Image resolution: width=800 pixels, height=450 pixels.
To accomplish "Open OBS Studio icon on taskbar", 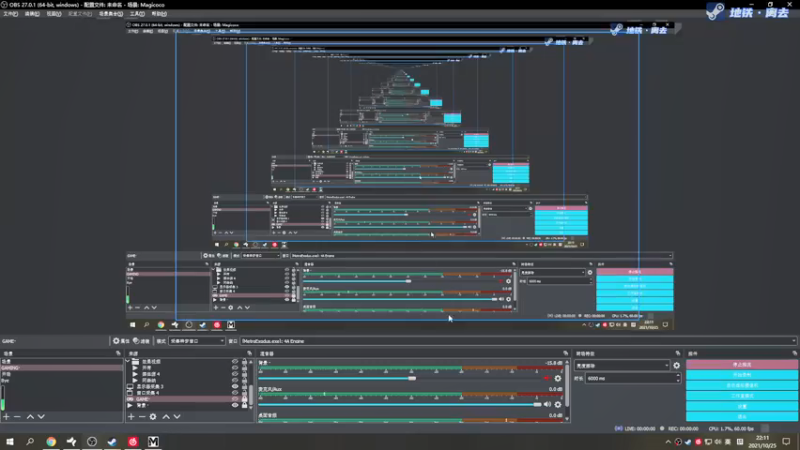I will point(92,442).
